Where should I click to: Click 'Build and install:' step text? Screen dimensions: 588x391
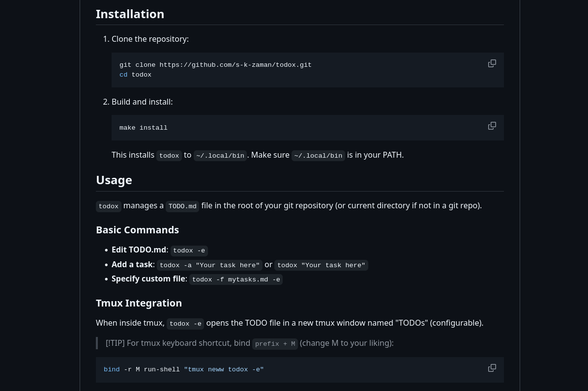coord(142,102)
